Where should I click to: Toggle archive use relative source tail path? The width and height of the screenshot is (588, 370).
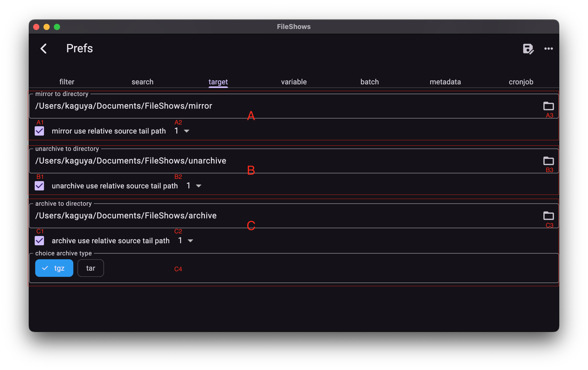(39, 241)
